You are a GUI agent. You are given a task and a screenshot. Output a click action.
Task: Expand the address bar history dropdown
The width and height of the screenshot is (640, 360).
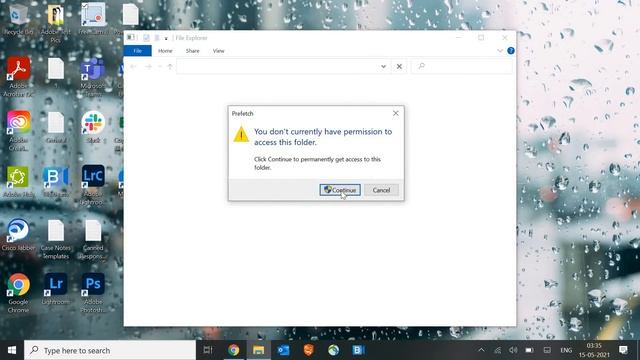383,66
